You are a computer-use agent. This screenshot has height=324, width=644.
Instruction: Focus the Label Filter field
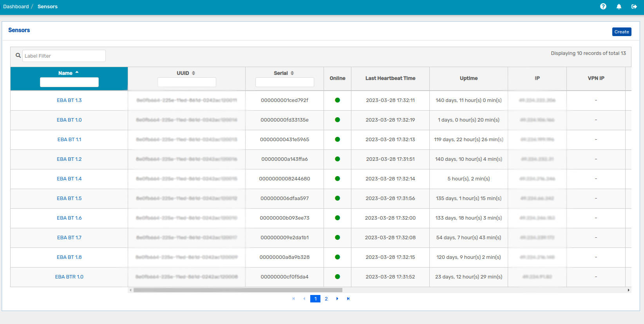coord(64,56)
